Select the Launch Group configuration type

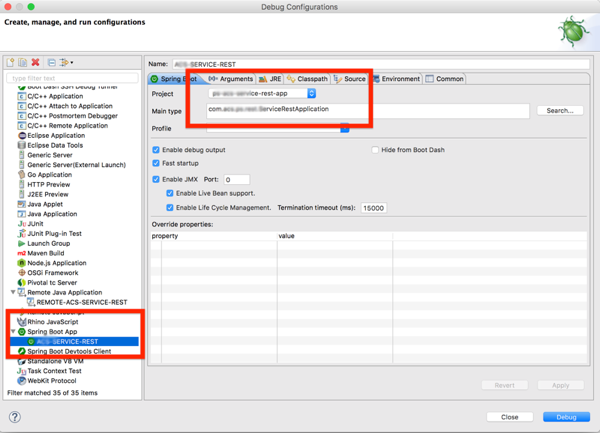tap(49, 244)
